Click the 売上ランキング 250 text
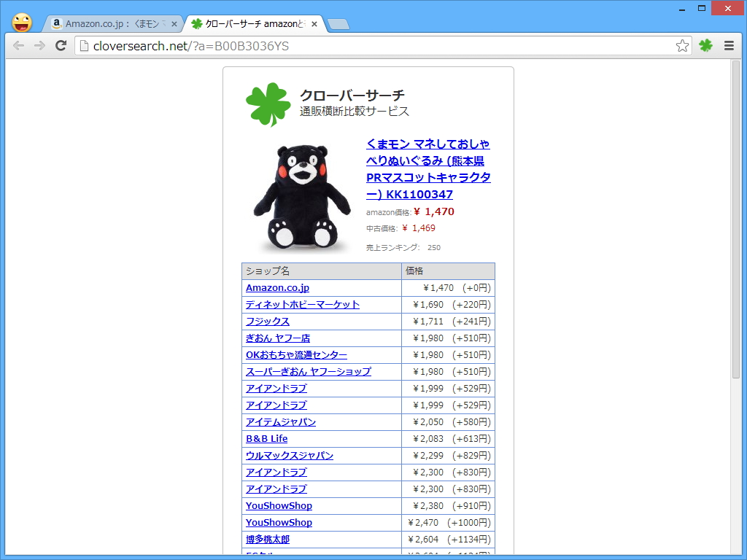 click(x=403, y=248)
